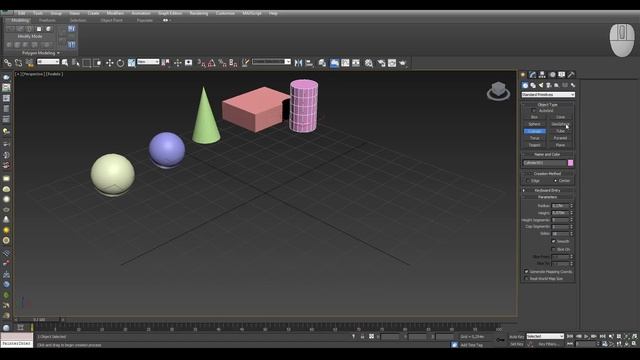
Task: Click the GeoSphere primitive button
Action: [560, 124]
